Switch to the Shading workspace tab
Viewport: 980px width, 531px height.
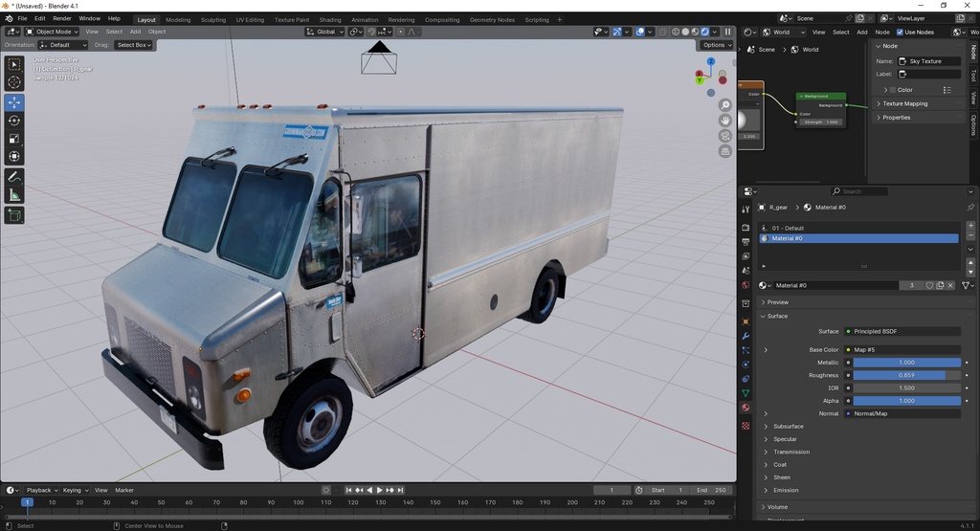tap(329, 19)
